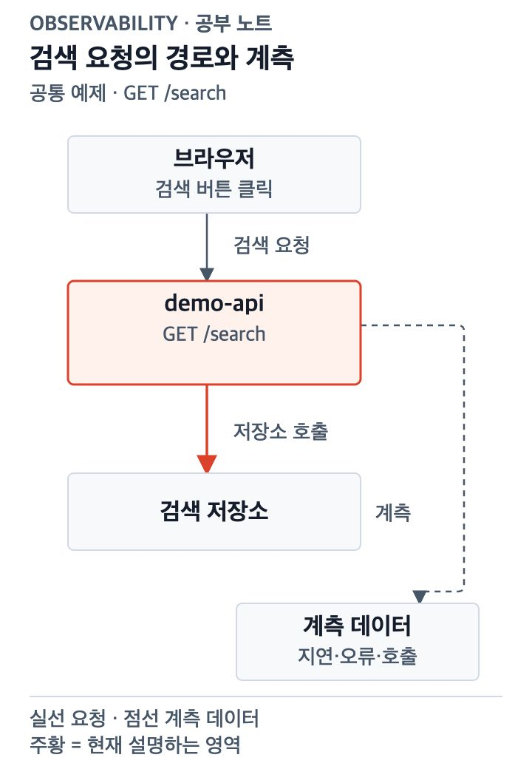Click the subtitle '공통 예제 · GET /search'
Image resolution: width=532 pixels, height=766 pixels.
pos(128,93)
